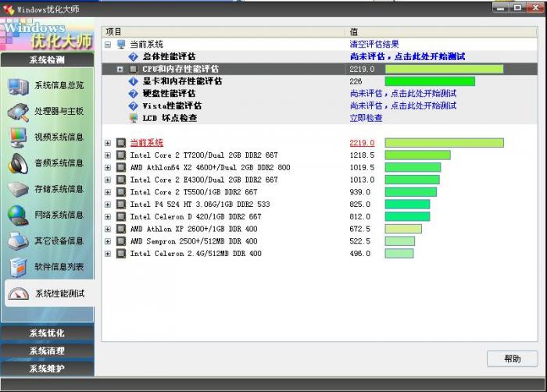Click the bar for score 1218.5
This screenshot has width=547, height=392.
(x=417, y=155)
